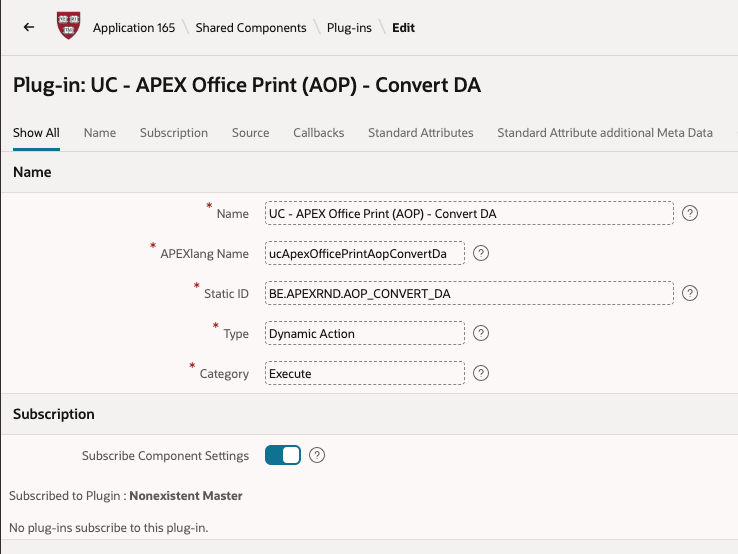The image size is (738, 554).
Task: Switch to the Callbacks tab
Action: [319, 133]
